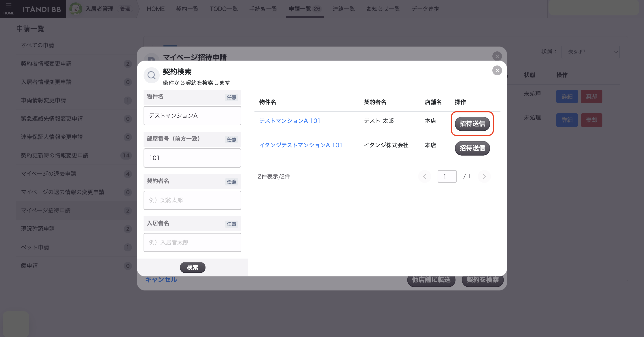Select マイページの退去申請 in sidebar
644x337 pixels.
pos(76,174)
